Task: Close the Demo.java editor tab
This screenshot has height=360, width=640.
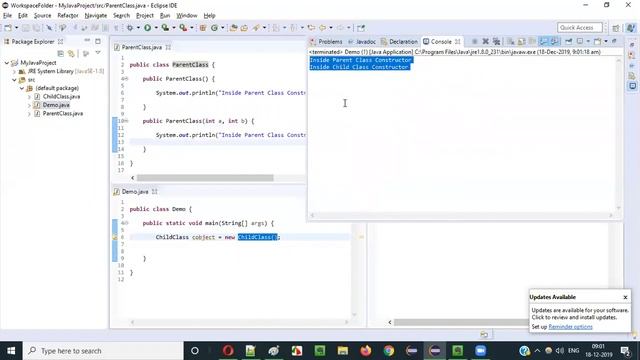Action: coord(155,191)
